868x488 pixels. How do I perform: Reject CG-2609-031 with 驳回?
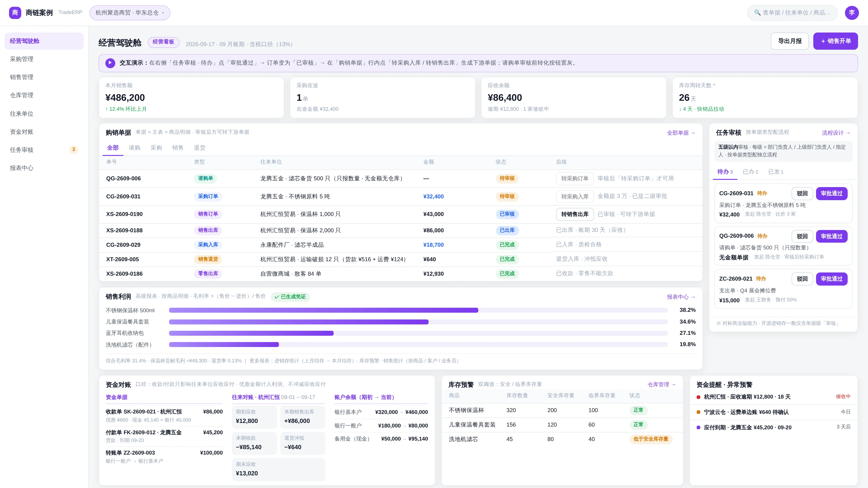(802, 194)
